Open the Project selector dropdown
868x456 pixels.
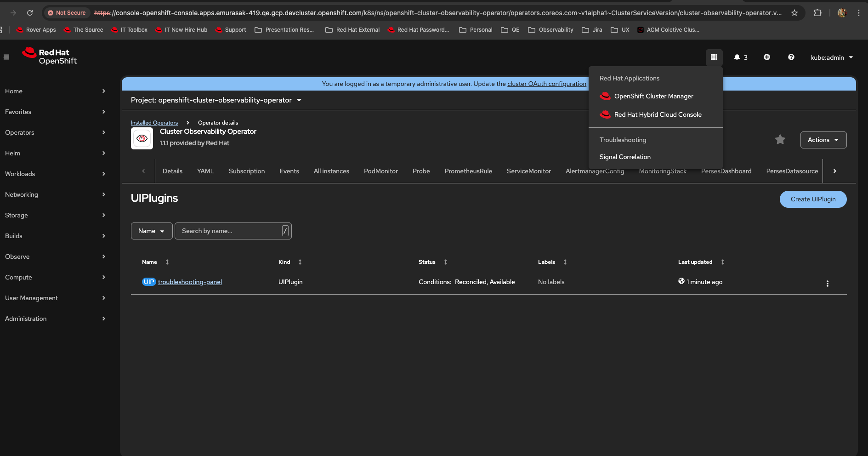tap(216, 100)
